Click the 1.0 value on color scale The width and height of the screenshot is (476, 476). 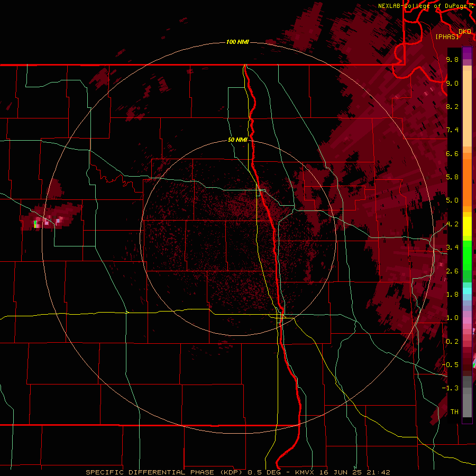[452, 318]
